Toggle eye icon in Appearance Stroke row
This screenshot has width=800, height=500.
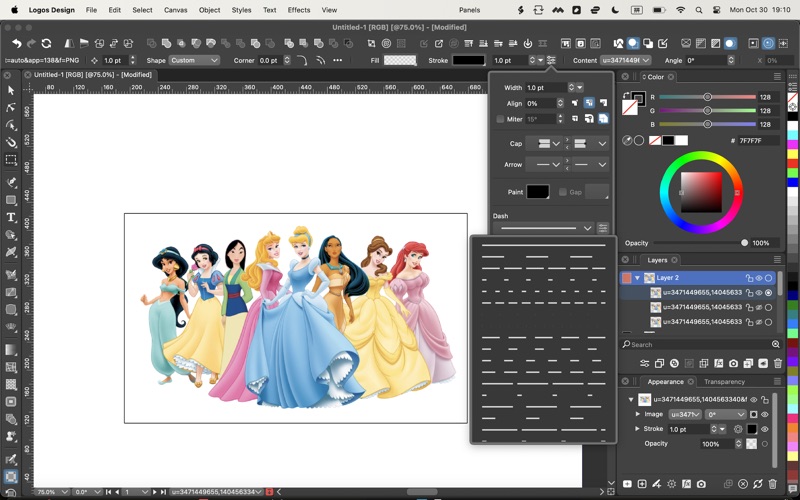[x=764, y=429]
